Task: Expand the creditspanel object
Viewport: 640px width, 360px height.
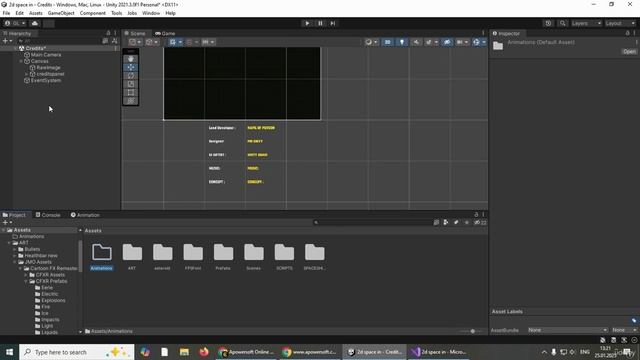Action: 27,74
